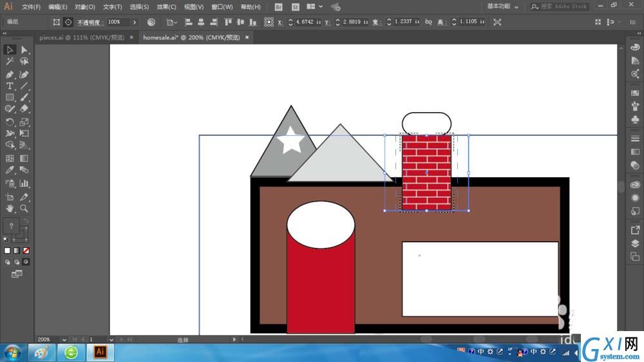The height and width of the screenshot is (362, 644).
Task: Select the Eraser tool
Action: [x=24, y=109]
